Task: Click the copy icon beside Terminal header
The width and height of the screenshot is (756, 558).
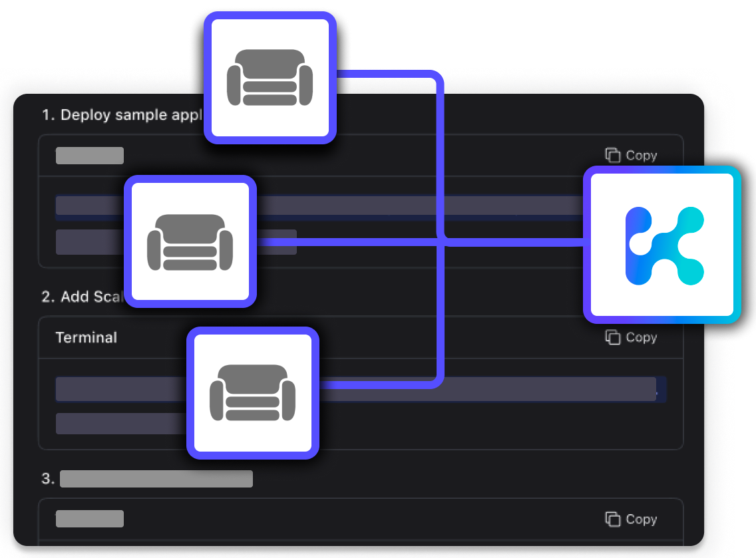Action: pos(613,337)
